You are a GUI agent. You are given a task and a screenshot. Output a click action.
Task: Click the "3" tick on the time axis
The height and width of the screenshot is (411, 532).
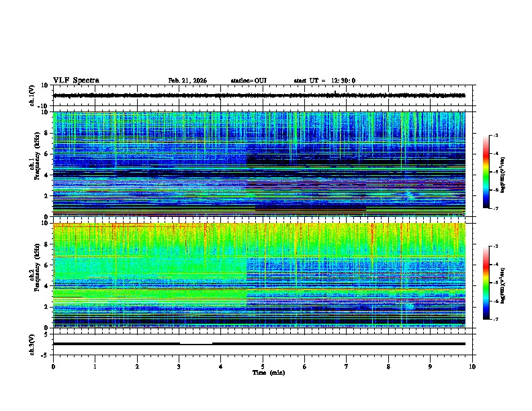(x=179, y=367)
